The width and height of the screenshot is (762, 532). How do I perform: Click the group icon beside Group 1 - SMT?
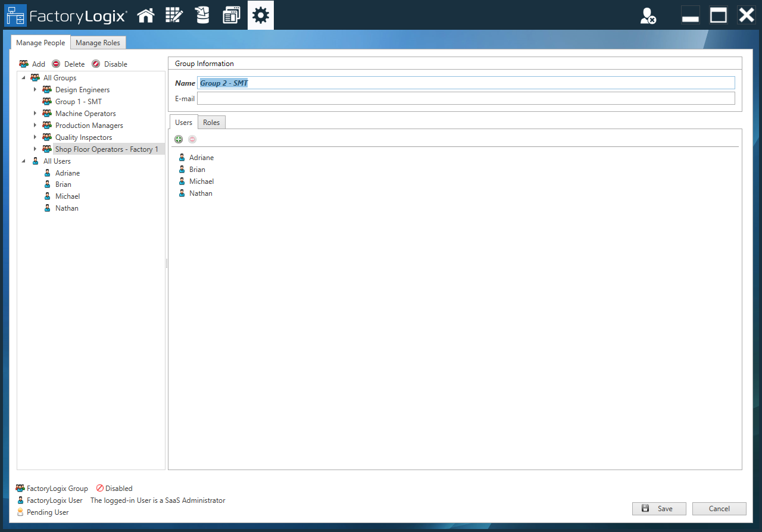(47, 102)
